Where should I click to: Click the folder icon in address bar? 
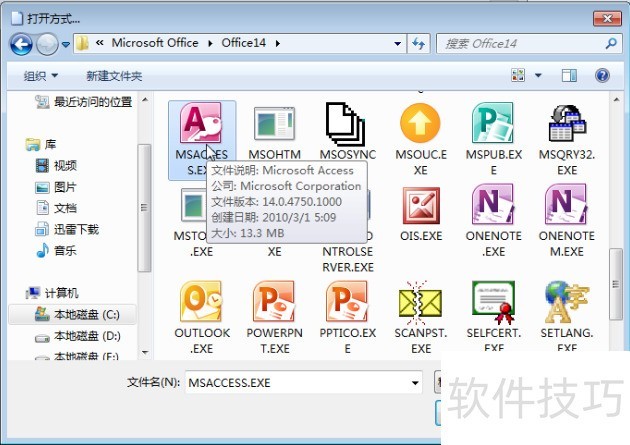pyautogui.click(x=82, y=43)
